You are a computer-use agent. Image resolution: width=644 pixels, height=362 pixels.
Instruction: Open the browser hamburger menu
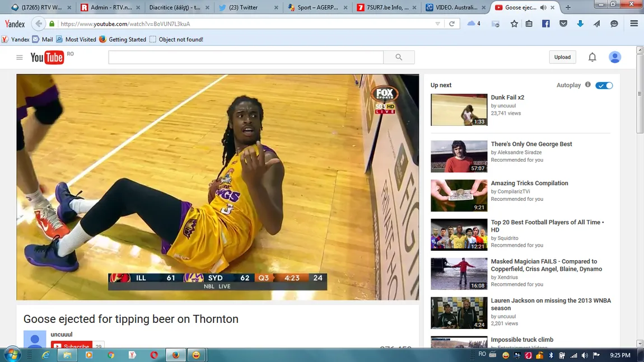634,24
